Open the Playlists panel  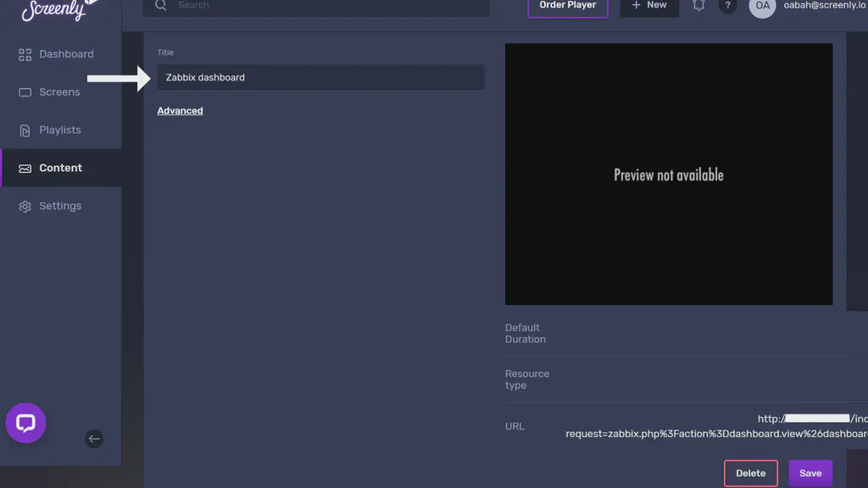pos(59,130)
